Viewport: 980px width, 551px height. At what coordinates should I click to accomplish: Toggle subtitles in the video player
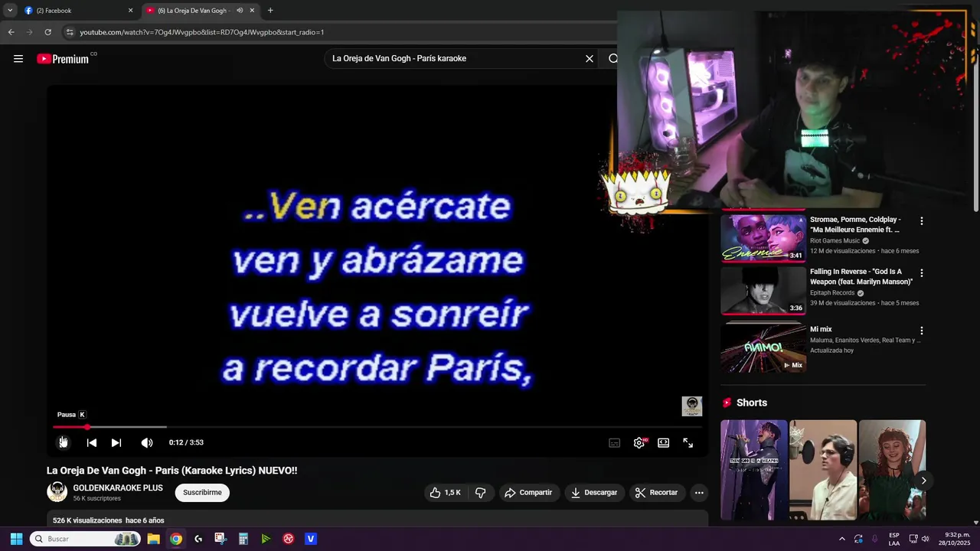pos(614,442)
